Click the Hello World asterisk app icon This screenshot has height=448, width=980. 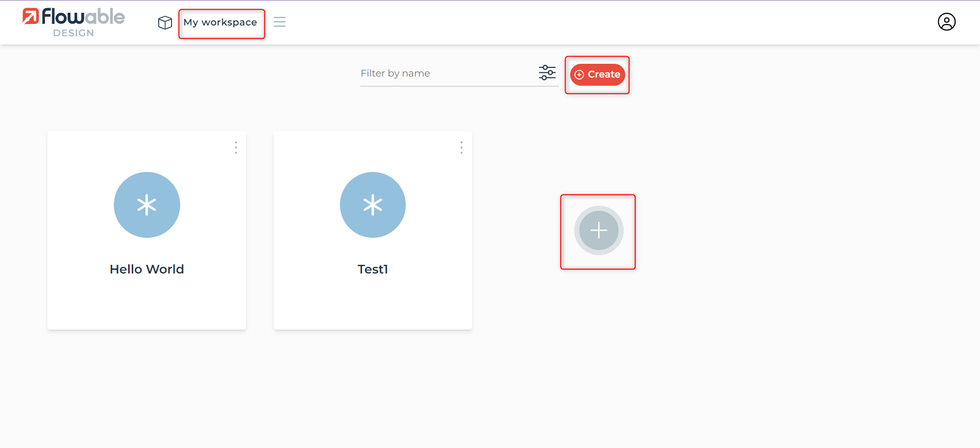147,205
